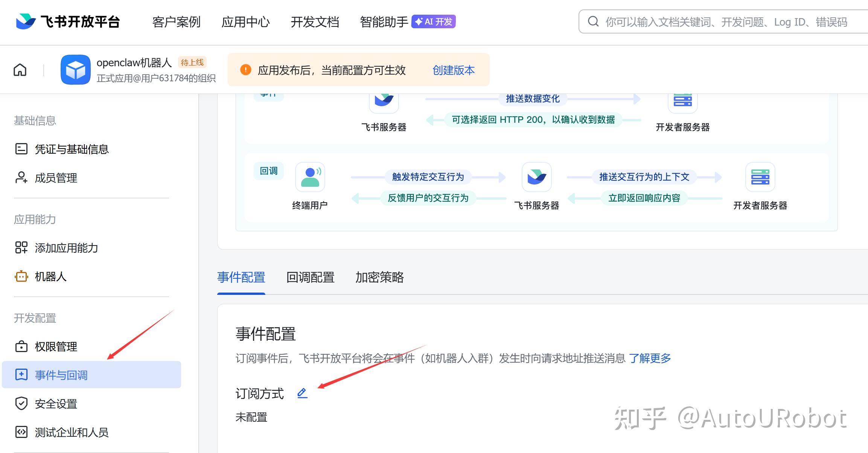Select 事件与回调 sidebar entry

pos(61,375)
